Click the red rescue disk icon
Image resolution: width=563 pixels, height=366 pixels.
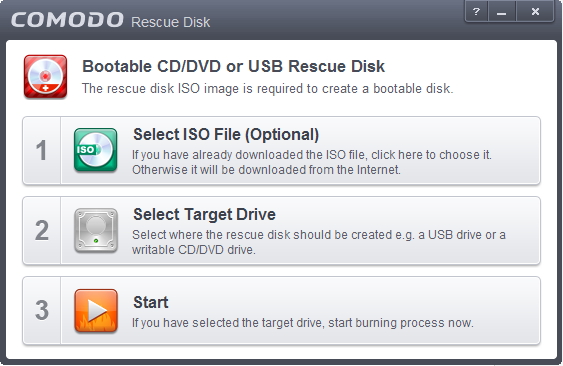(45, 77)
